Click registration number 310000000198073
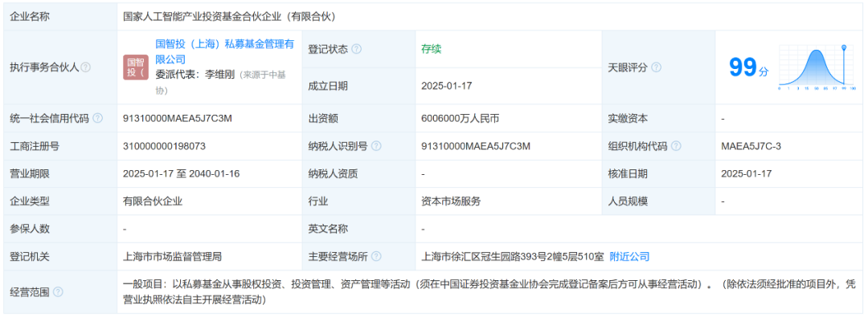Viewport: 868px width, 317px height. (165, 146)
